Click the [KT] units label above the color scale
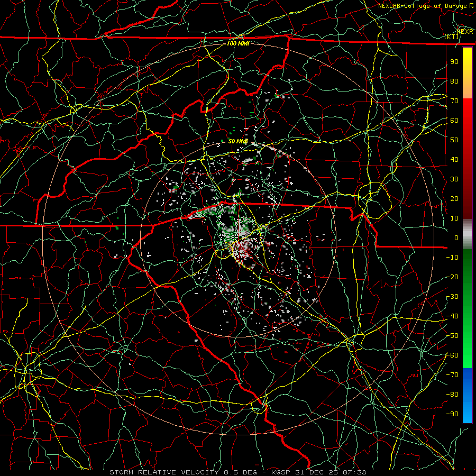The width and height of the screenshot is (476, 476). [x=452, y=36]
